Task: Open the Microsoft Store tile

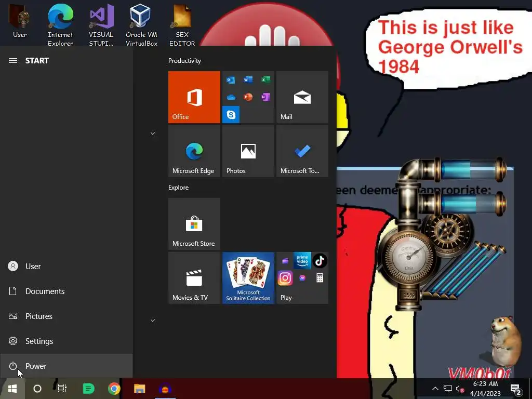Action: pos(194,224)
